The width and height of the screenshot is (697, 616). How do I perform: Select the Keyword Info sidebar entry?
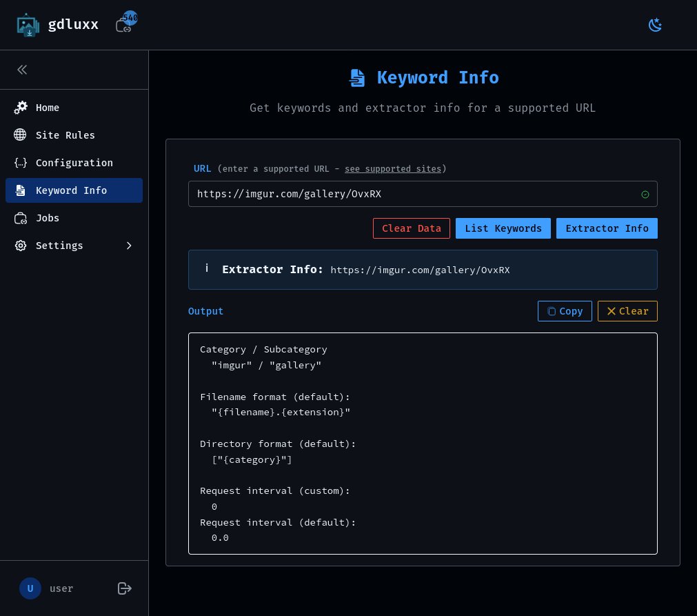(71, 190)
